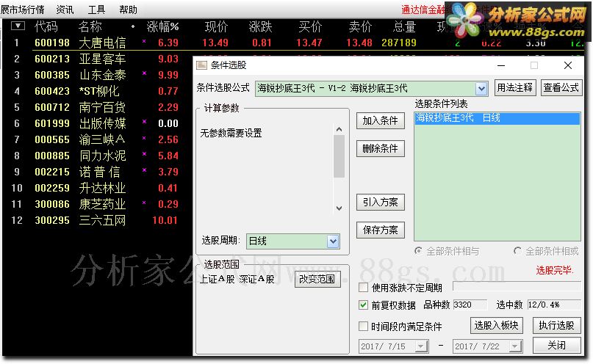593x364 pixels.
Task: Click the 名称 column header
Action: (90, 26)
